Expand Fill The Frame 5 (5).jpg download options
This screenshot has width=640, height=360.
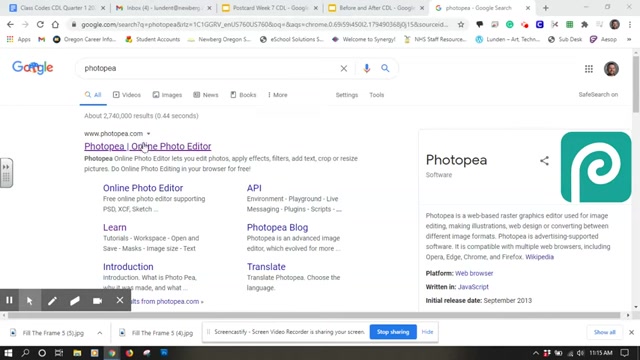100,333
